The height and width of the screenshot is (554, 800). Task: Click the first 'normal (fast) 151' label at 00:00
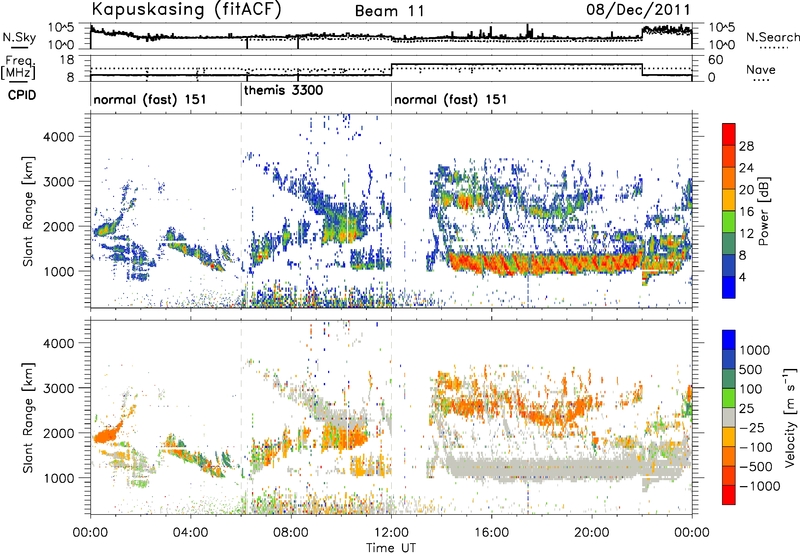pos(149,99)
